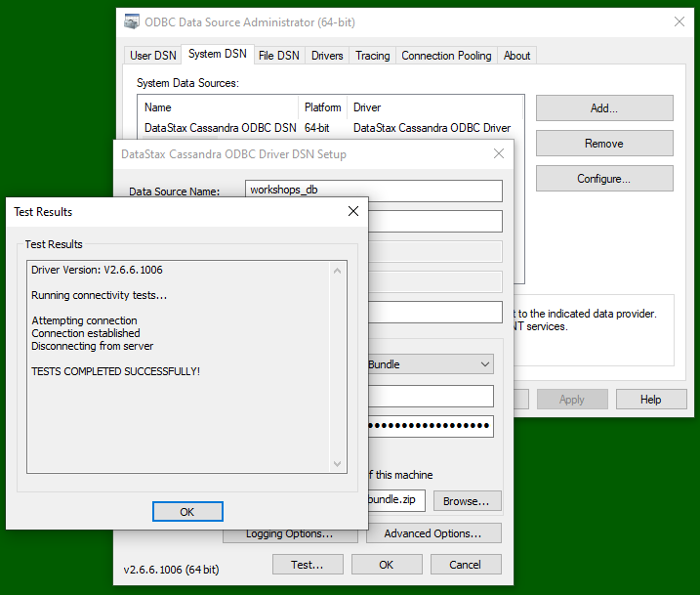Click the Test Results scroll up arrow
700x595 pixels.
[x=338, y=271]
